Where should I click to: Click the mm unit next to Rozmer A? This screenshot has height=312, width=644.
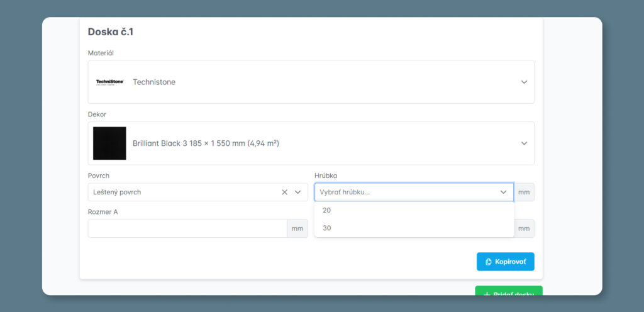click(297, 228)
